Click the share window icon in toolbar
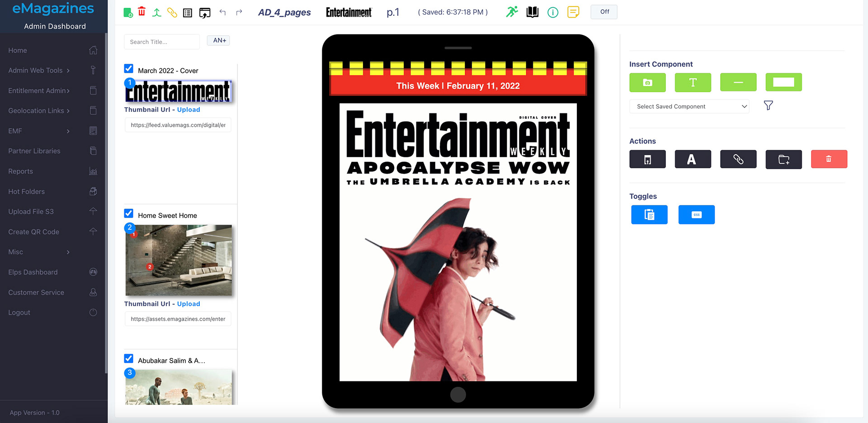This screenshot has width=868, height=423. [205, 13]
